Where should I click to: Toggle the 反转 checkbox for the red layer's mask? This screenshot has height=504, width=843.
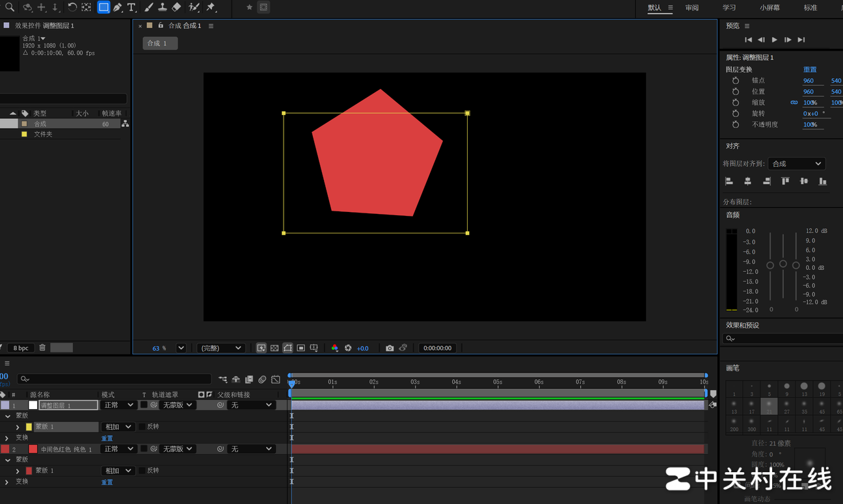pyautogui.click(x=142, y=470)
